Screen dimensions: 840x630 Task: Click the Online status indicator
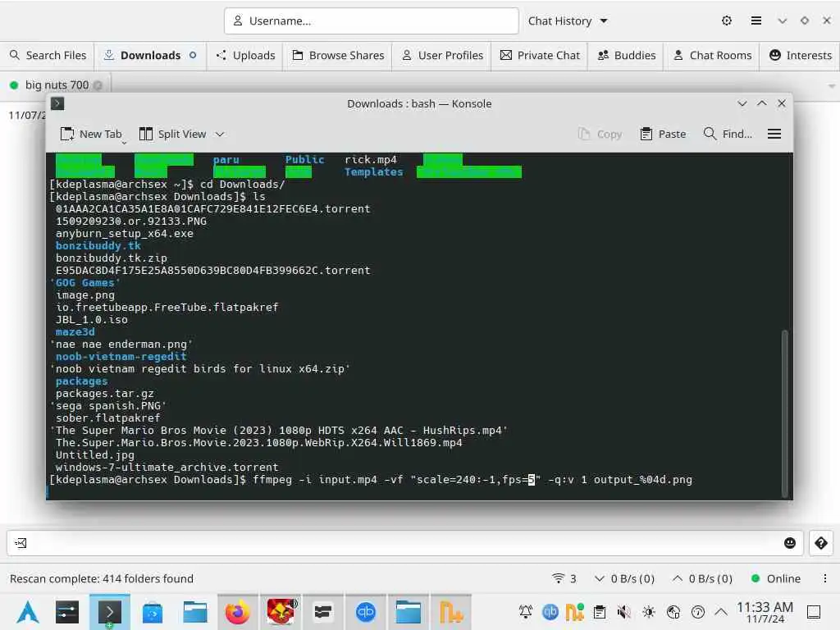pyautogui.click(x=776, y=578)
